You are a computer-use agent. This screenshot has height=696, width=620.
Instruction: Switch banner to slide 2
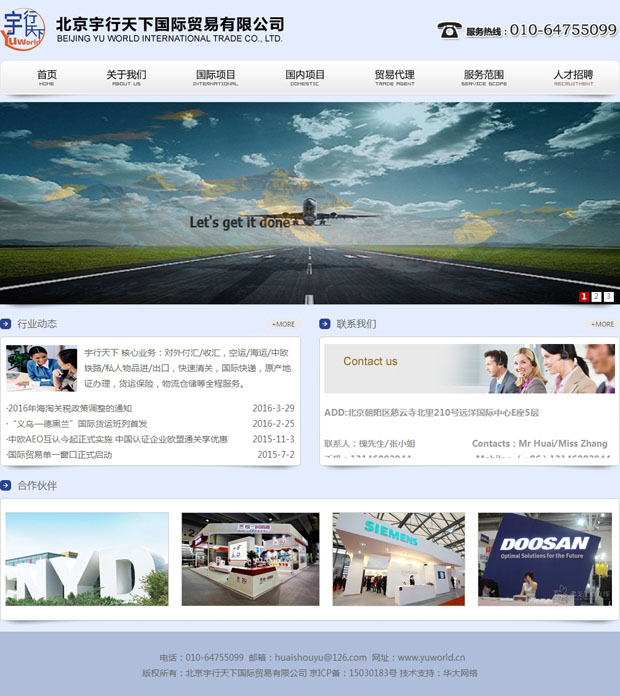(x=596, y=297)
